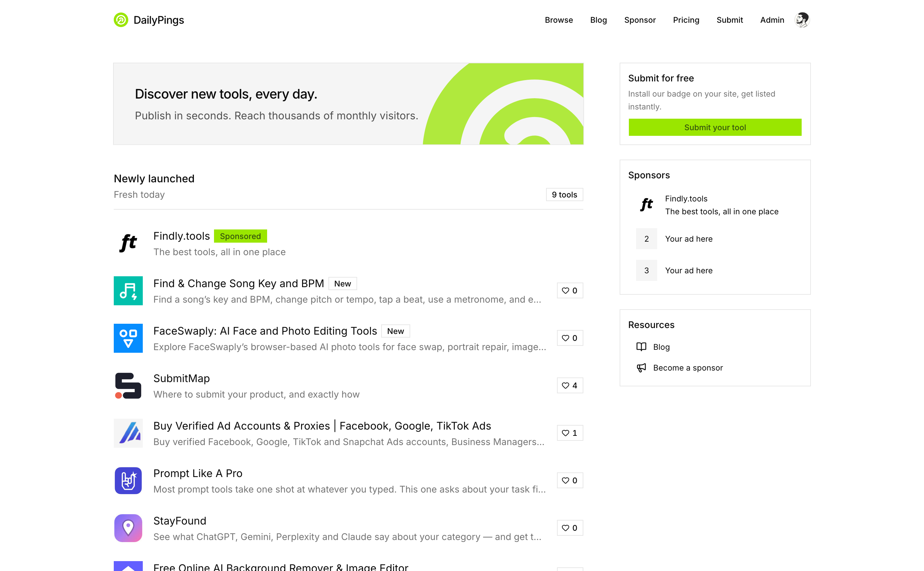Click the 'Publish in seconds' hero subtitle
Screen dimensions: 924x571
pos(277,116)
